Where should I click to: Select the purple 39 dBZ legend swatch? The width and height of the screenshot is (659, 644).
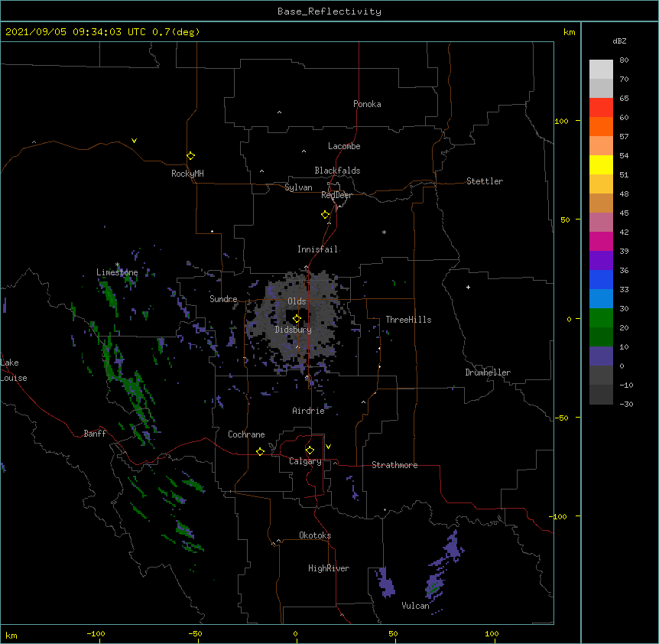(x=601, y=261)
